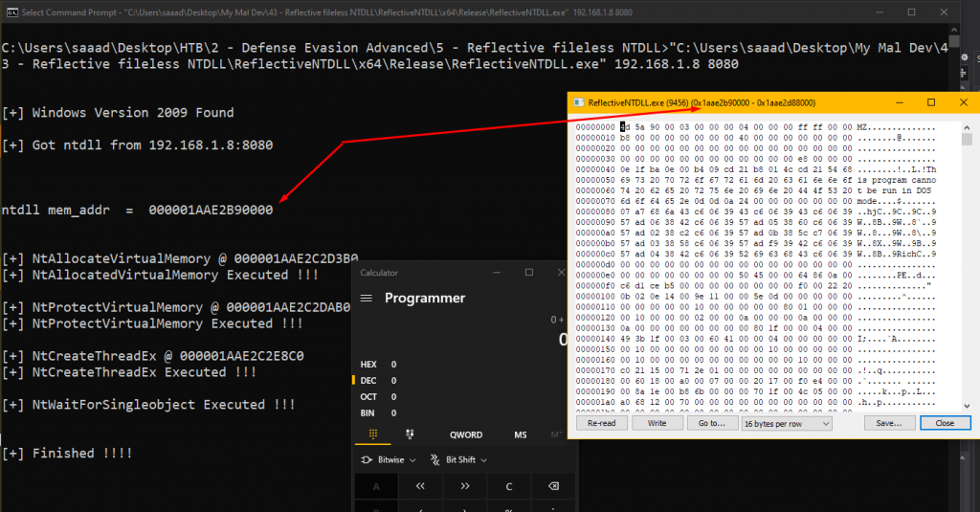This screenshot has width=980, height=512.
Task: Click '[+] Finished !!!!' console line
Action: click(67, 454)
